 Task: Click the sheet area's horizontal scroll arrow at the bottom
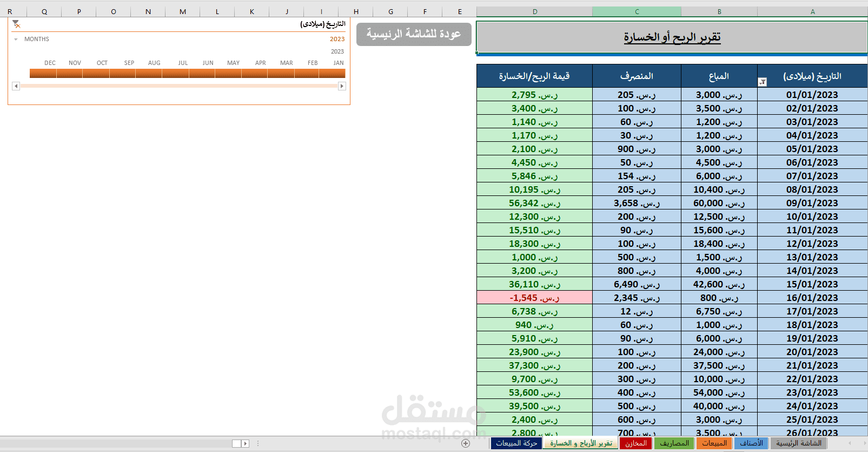click(245, 443)
